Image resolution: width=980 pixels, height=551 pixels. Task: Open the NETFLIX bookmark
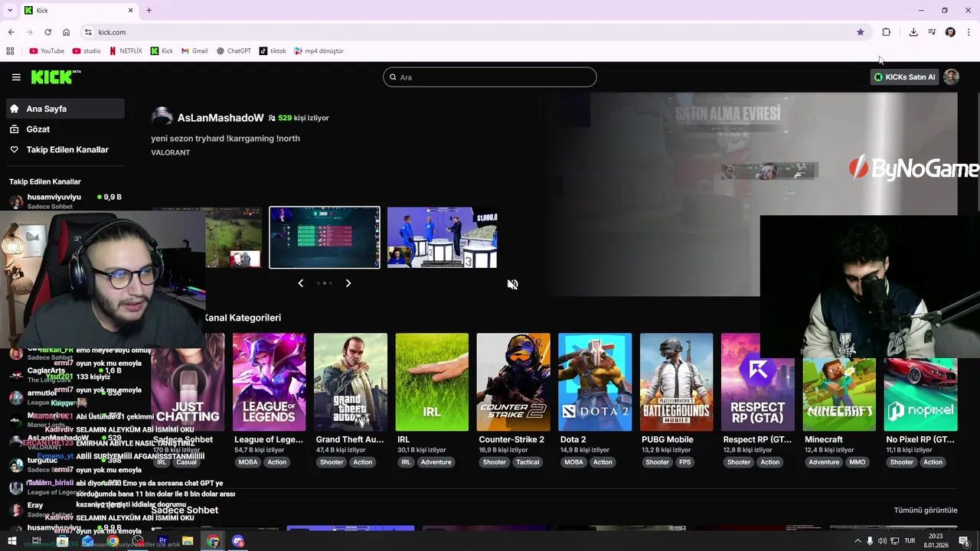126,51
